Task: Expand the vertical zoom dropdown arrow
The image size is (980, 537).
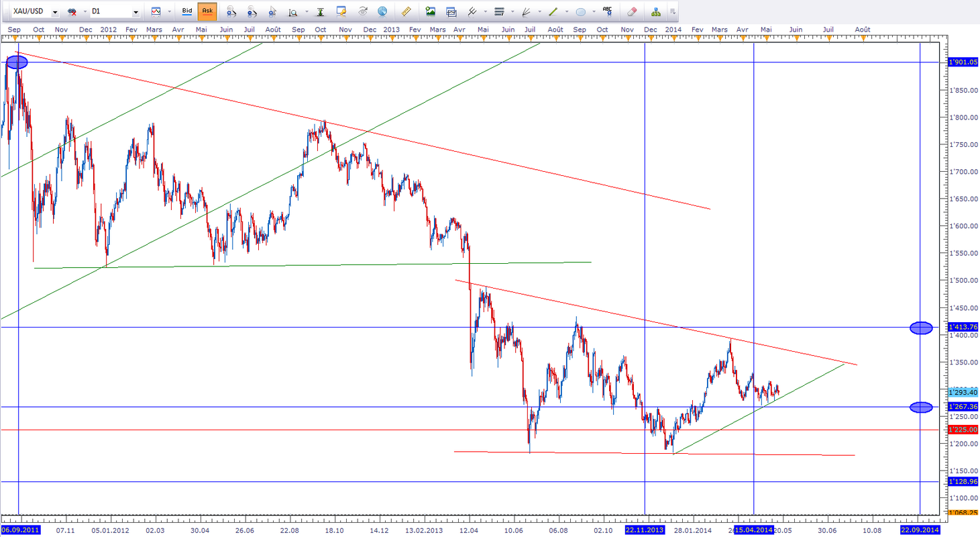Action: pyautogui.click(x=307, y=12)
